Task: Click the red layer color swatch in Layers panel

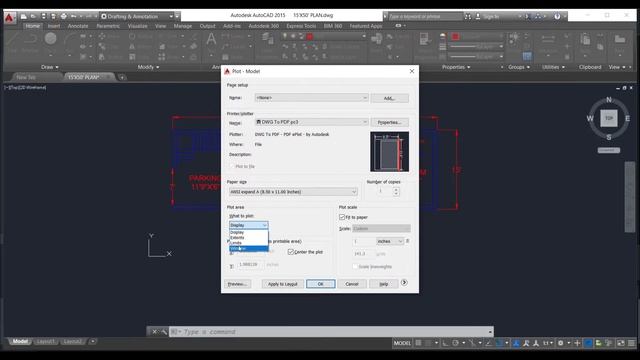Action: tap(310, 37)
